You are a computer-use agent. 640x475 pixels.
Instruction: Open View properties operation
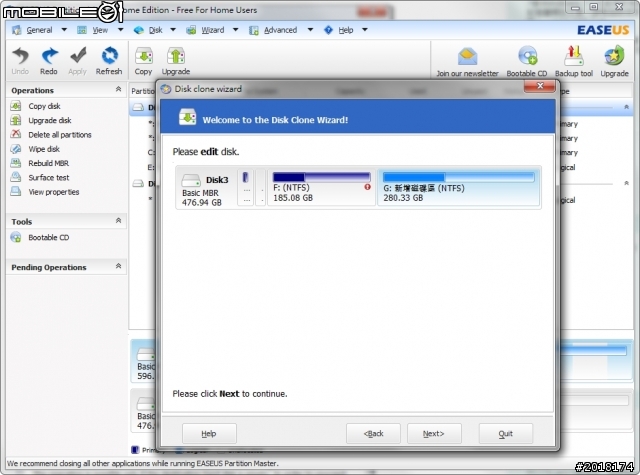pyautogui.click(x=53, y=192)
